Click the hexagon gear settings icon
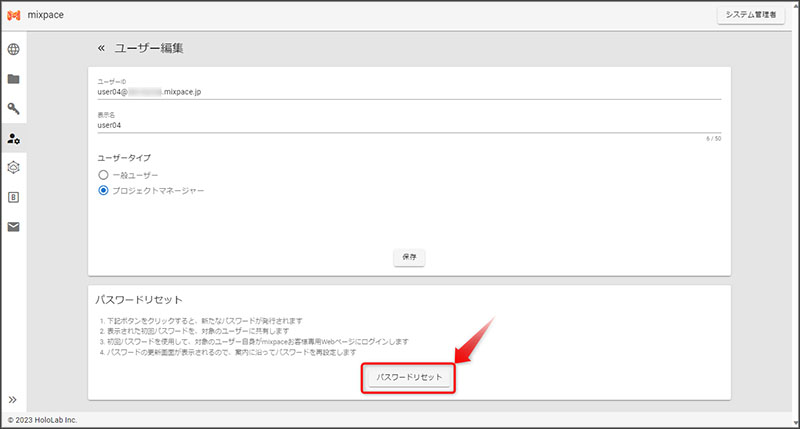 (x=14, y=167)
